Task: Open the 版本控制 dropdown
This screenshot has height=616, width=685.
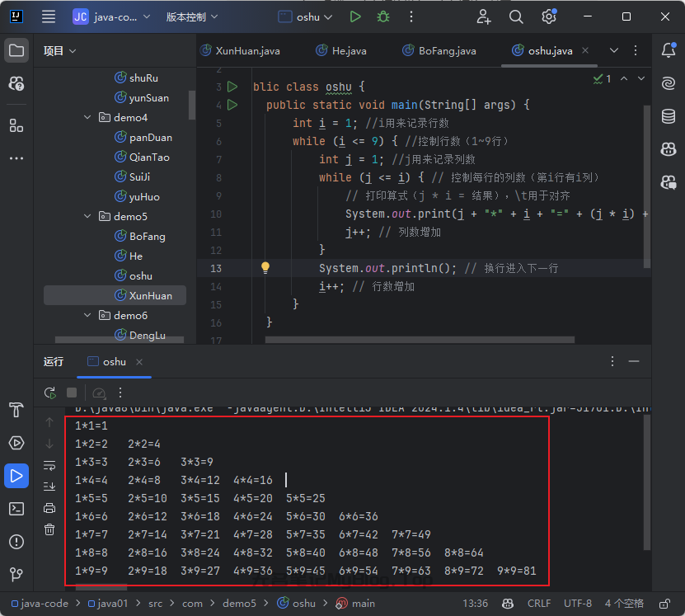Action: (192, 17)
